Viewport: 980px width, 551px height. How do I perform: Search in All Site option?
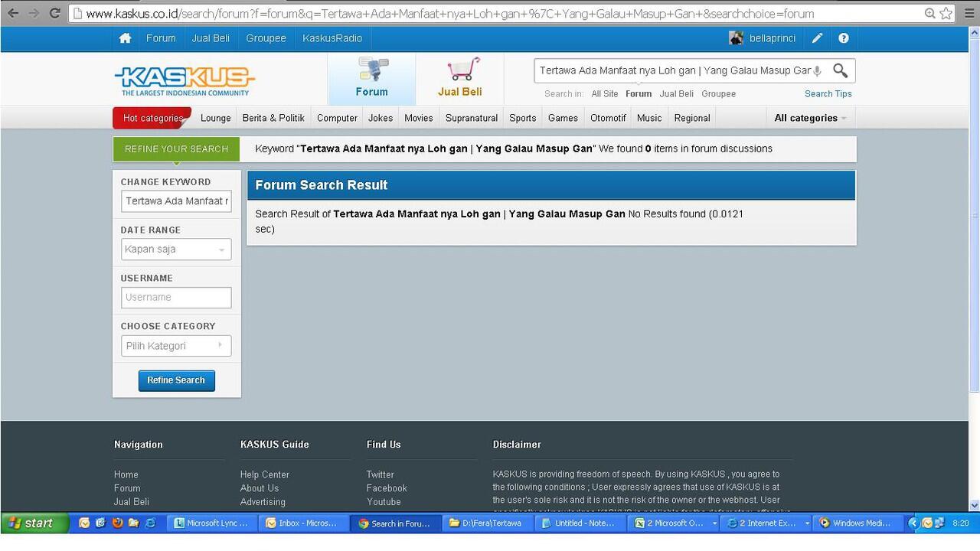pos(605,94)
